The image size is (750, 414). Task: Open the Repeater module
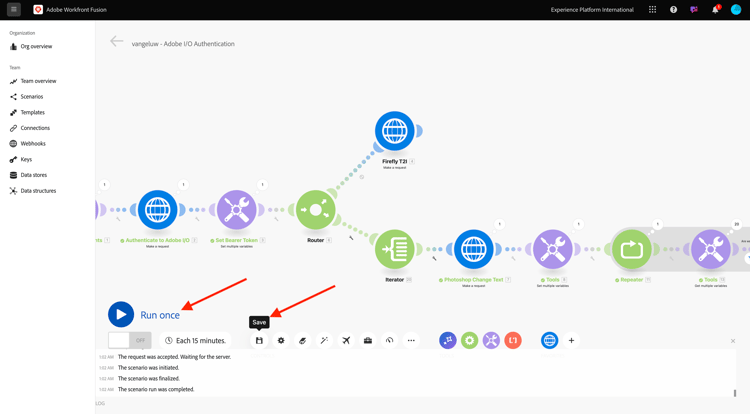(631, 249)
